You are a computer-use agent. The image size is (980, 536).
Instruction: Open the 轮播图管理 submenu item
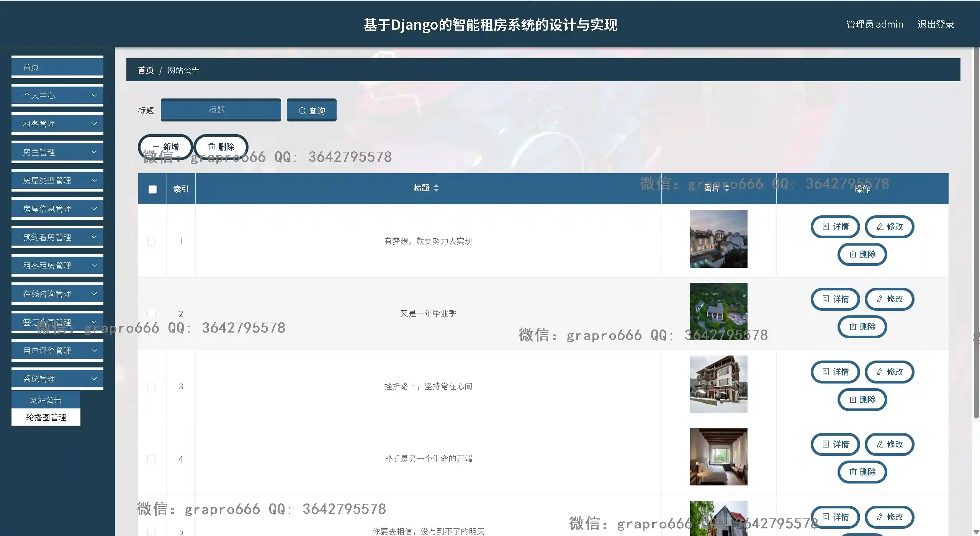coord(46,417)
